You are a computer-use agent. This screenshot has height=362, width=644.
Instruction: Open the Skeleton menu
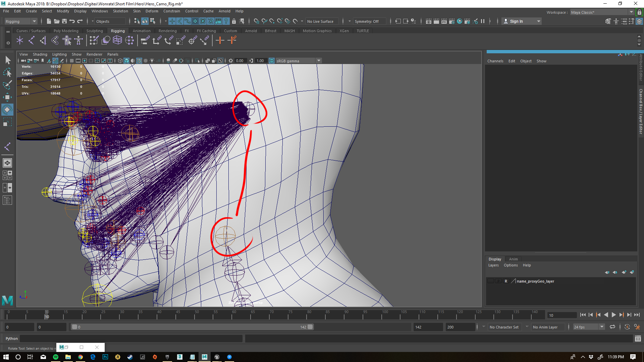click(x=120, y=11)
